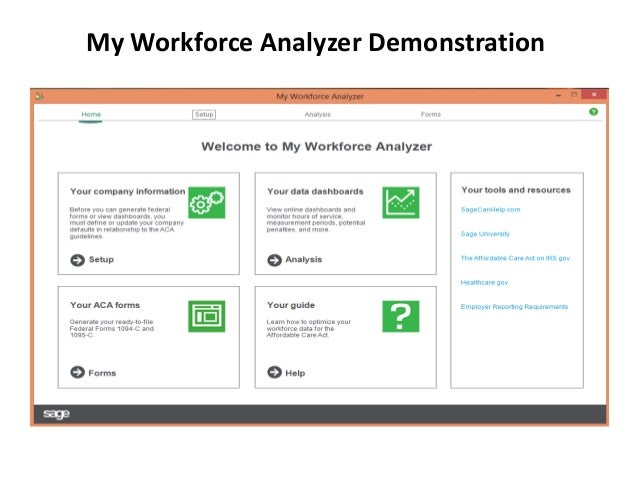
Task: Minimize the My Workforce Analyzer window
Action: [x=558, y=95]
